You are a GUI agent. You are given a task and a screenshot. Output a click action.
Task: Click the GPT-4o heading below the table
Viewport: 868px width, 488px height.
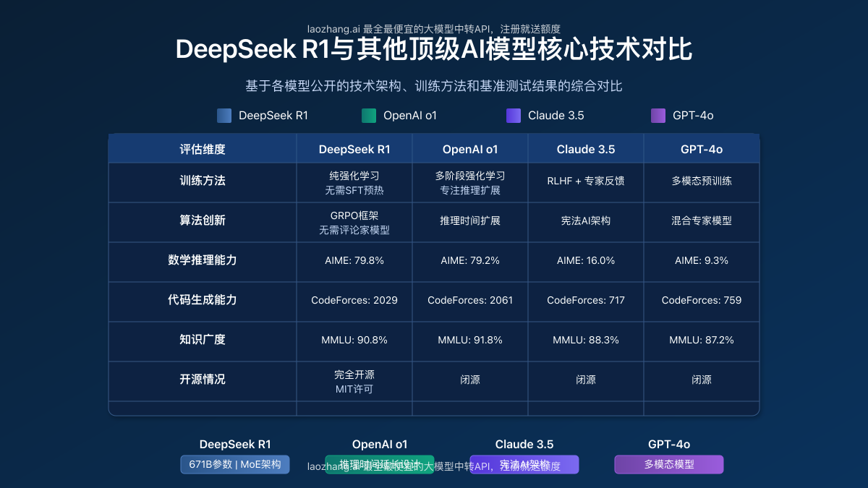[669, 445]
